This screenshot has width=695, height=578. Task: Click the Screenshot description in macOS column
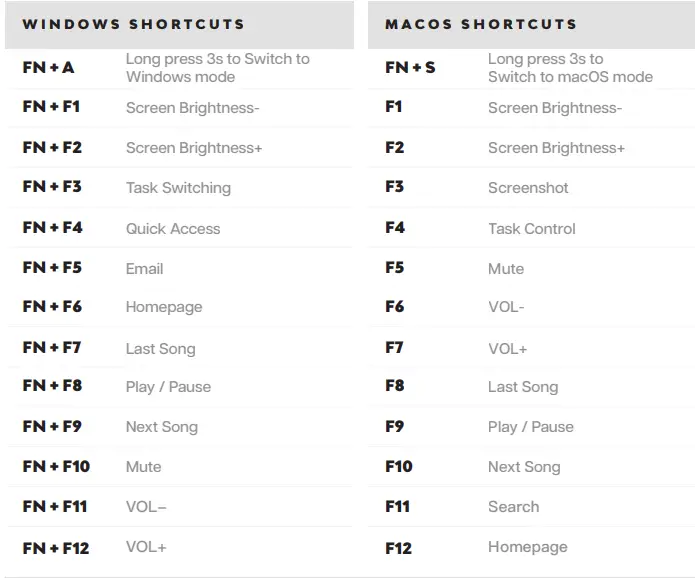click(528, 188)
